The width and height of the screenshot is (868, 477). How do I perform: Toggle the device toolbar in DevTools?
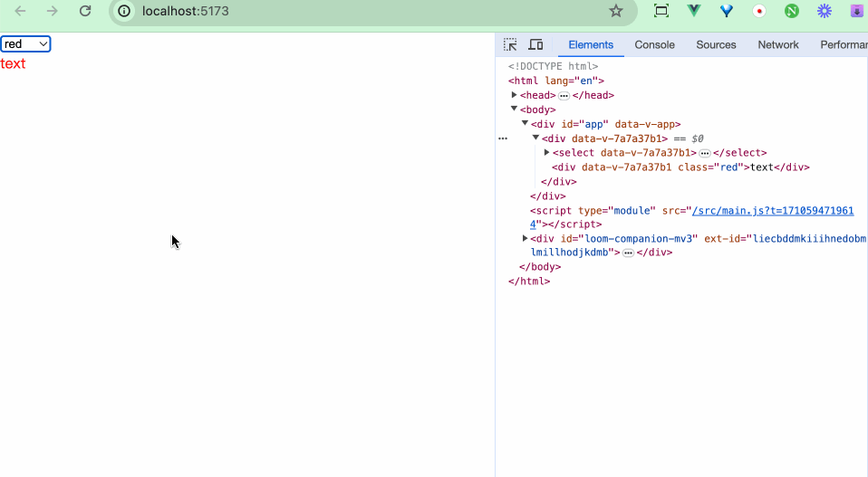coord(535,44)
